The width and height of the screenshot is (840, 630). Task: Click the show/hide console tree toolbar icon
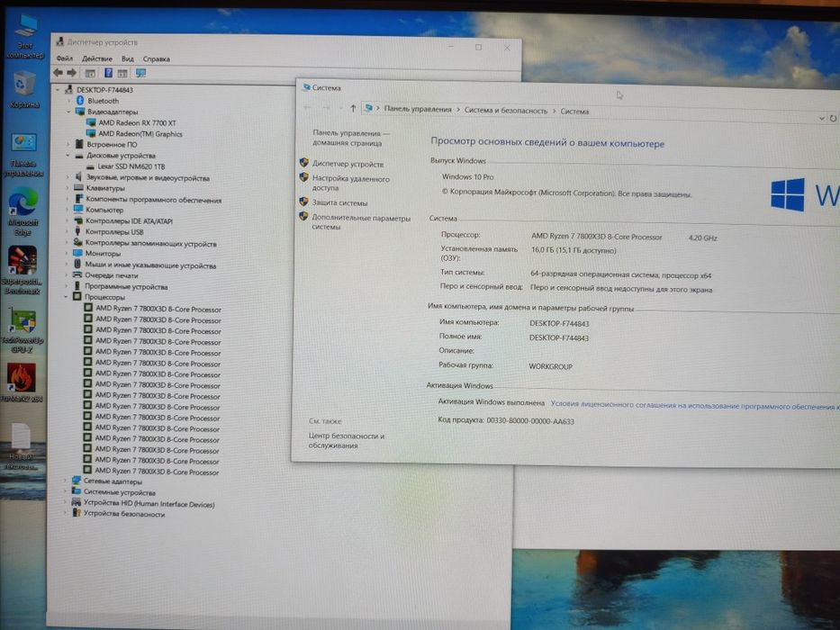coord(90,74)
